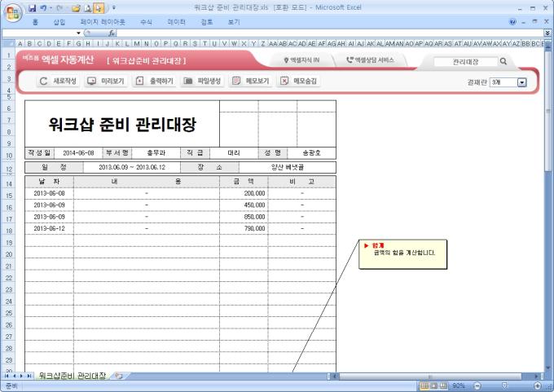Select the 2014-06-08 date cell

(78, 153)
